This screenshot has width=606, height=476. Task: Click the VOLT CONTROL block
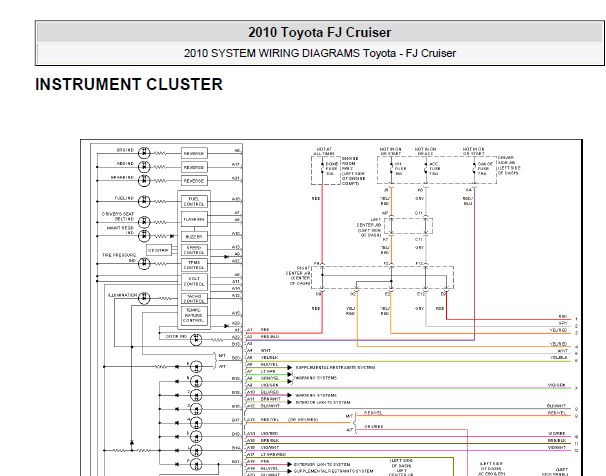click(194, 281)
